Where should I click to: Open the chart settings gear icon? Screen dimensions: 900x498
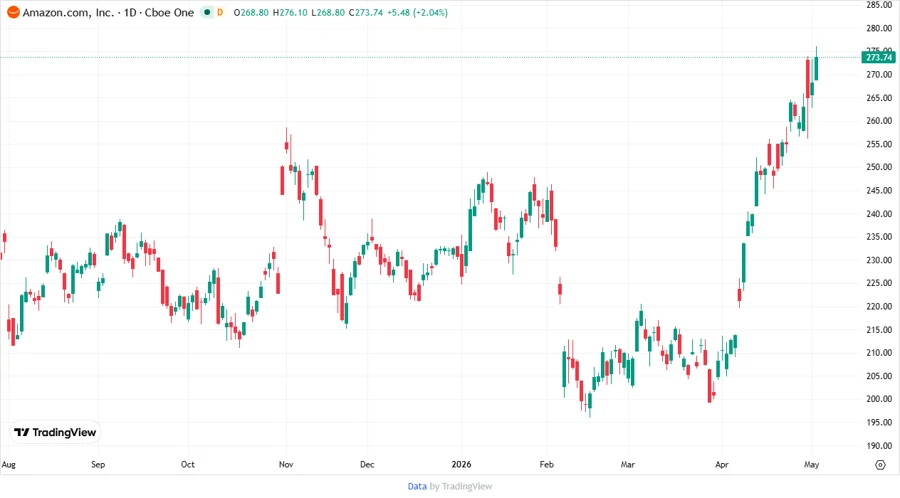coord(880,465)
